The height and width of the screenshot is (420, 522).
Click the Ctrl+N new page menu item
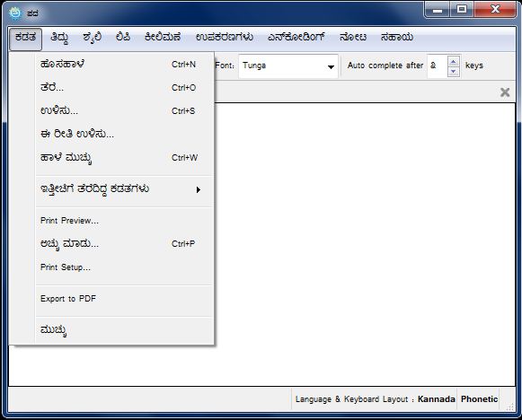tap(125, 64)
